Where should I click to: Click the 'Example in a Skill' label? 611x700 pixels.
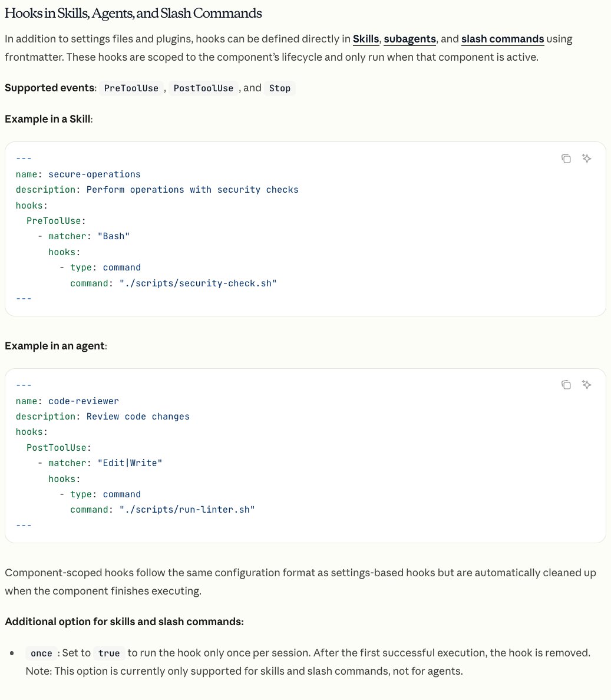(x=49, y=119)
